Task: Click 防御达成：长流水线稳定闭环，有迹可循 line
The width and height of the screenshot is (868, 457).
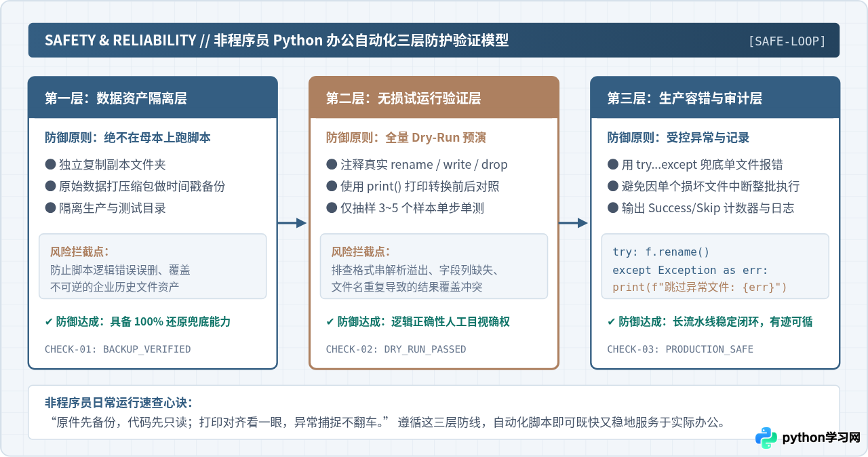Action: [x=709, y=321]
